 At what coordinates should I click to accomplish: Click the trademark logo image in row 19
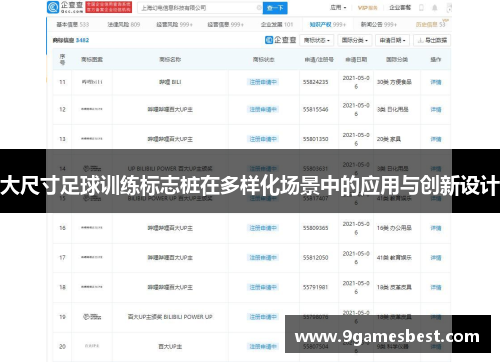92,317
